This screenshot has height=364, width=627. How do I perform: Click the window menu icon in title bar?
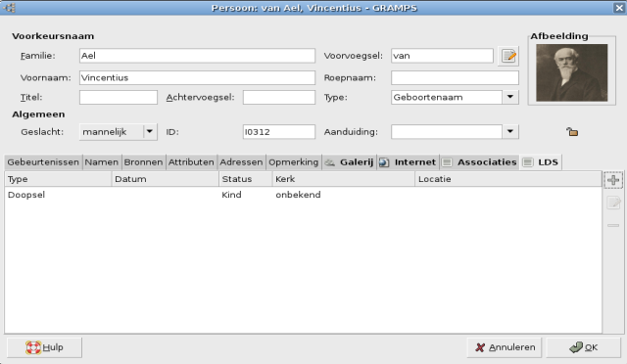coord(9,8)
